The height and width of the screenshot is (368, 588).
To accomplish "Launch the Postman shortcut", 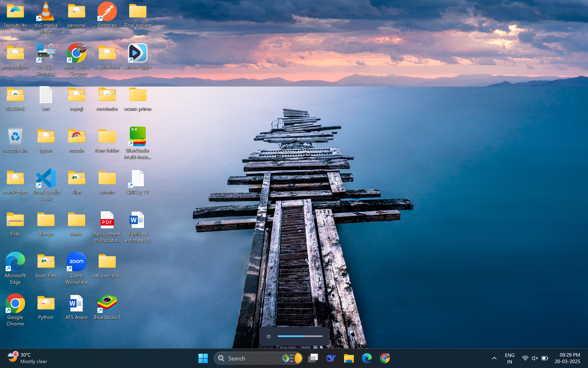I will click(x=107, y=12).
